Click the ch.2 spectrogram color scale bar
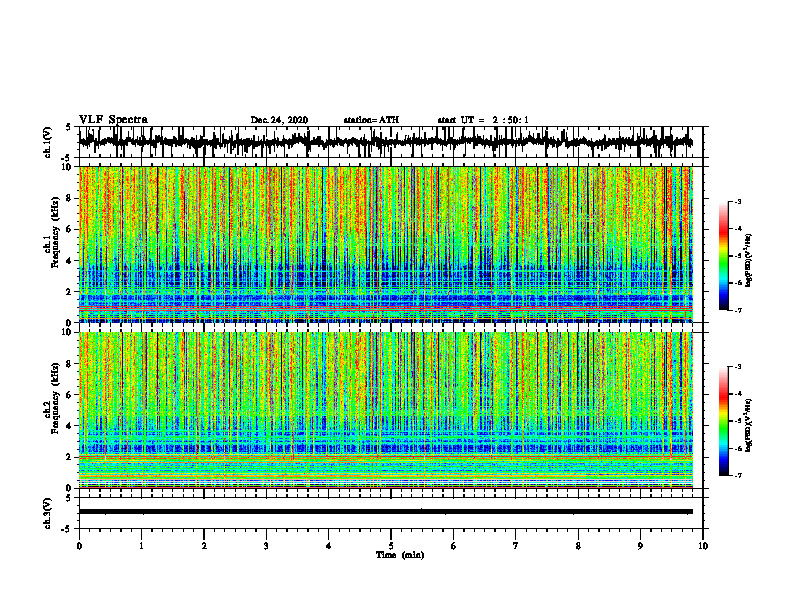 (724, 421)
